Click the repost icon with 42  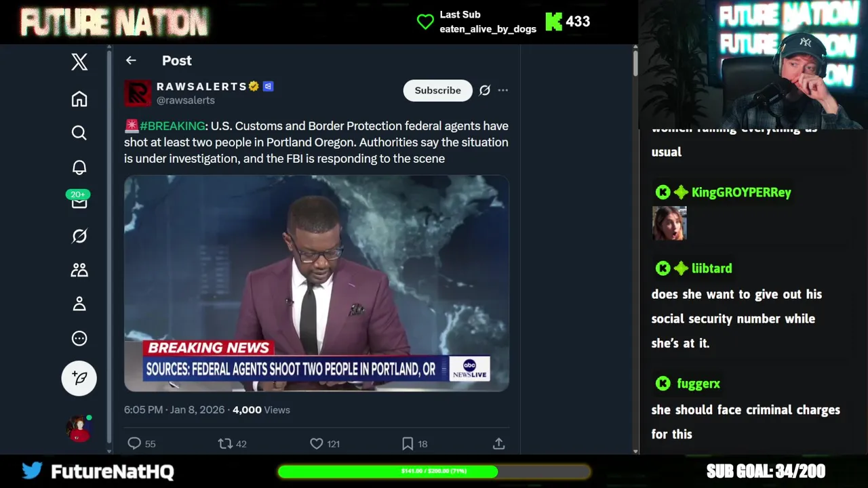point(225,443)
